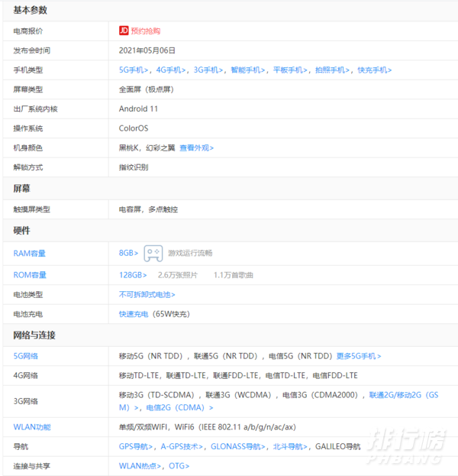Open the 更多5G手机 link
Image resolution: width=458 pixels, height=476 pixels.
click(359, 356)
